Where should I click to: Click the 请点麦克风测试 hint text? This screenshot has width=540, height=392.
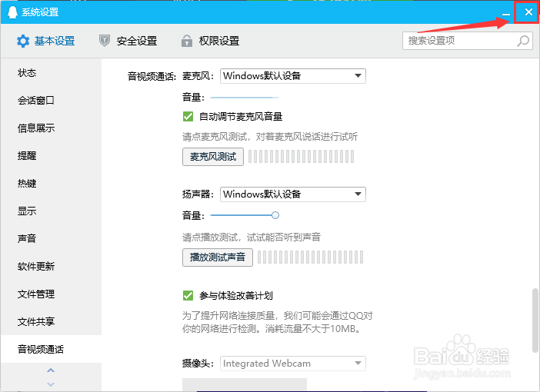[x=270, y=137]
